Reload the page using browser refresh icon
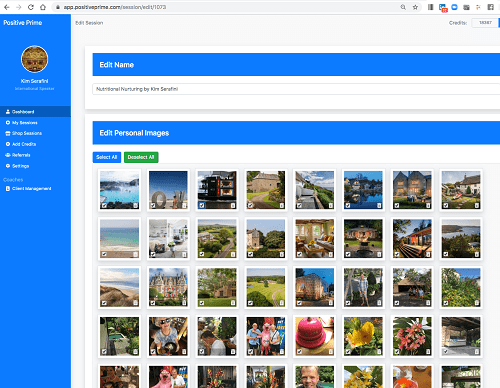The width and height of the screenshot is (500, 388). click(31, 7)
